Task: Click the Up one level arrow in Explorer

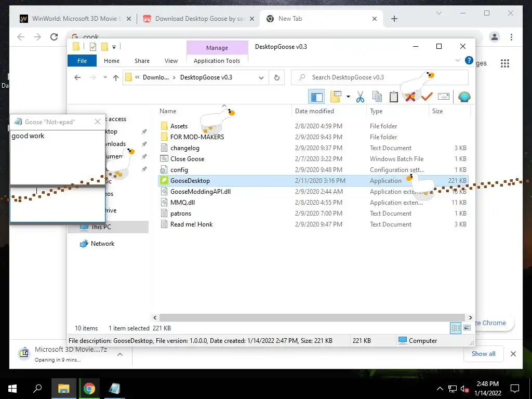Action: [116, 78]
